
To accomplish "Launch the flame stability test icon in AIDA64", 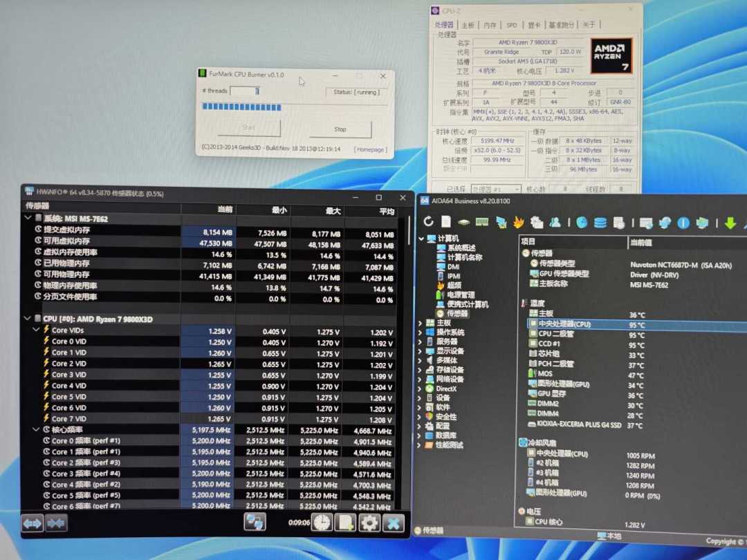I will point(518,222).
